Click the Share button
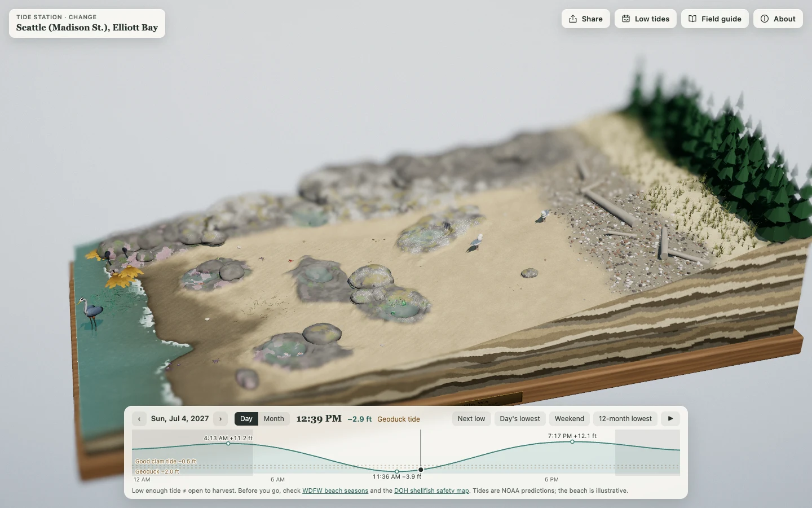The height and width of the screenshot is (508, 812). (585, 19)
